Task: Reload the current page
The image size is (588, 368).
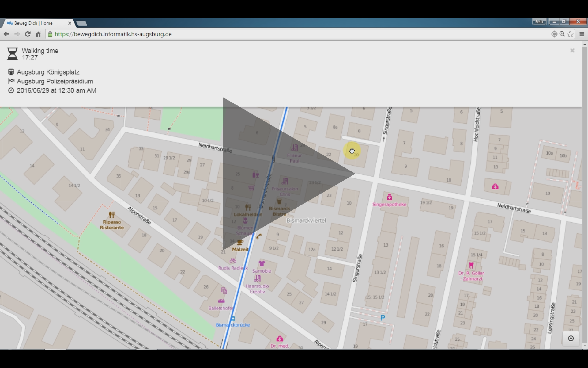Action: (x=28, y=34)
